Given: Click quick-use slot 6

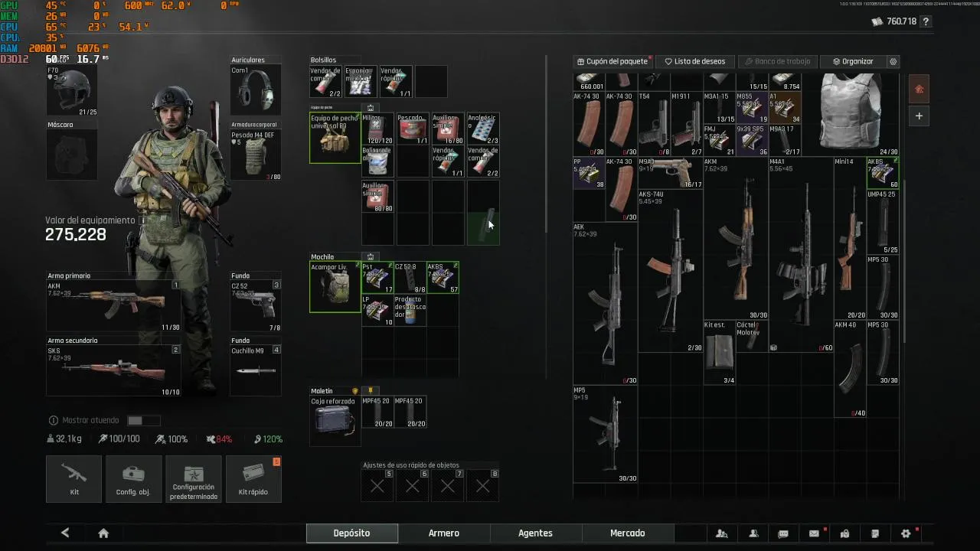Looking at the screenshot, I should click(413, 486).
